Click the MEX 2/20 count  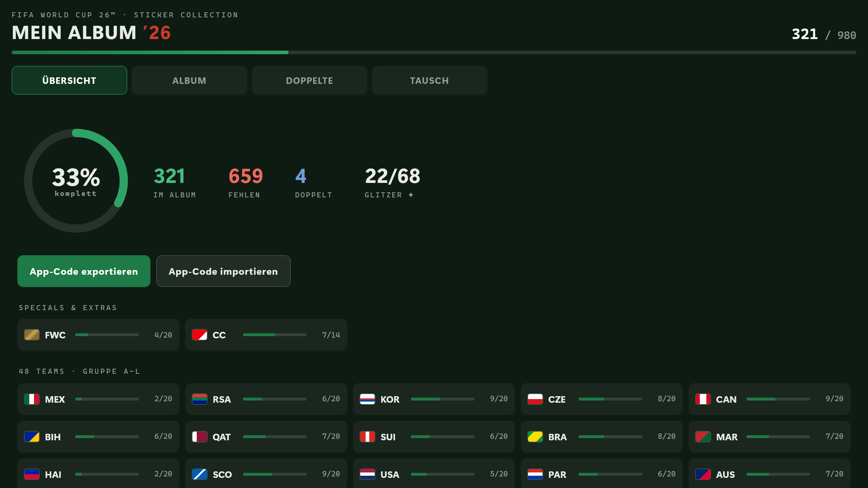coord(163,399)
